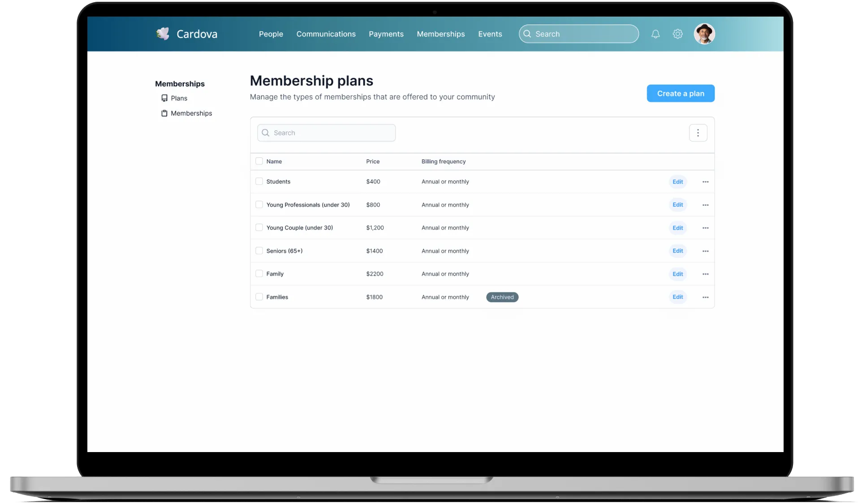Go to the People menu
The width and height of the screenshot is (862, 504).
point(271,34)
